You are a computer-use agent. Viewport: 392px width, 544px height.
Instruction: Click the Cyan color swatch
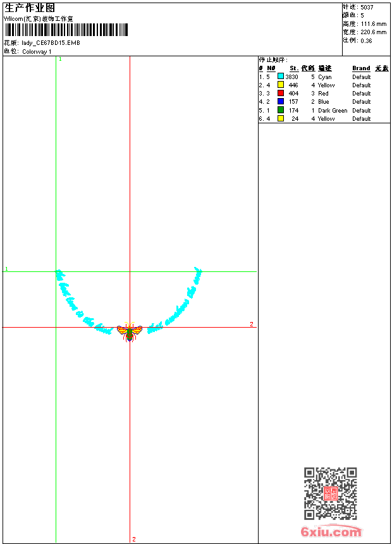click(281, 77)
